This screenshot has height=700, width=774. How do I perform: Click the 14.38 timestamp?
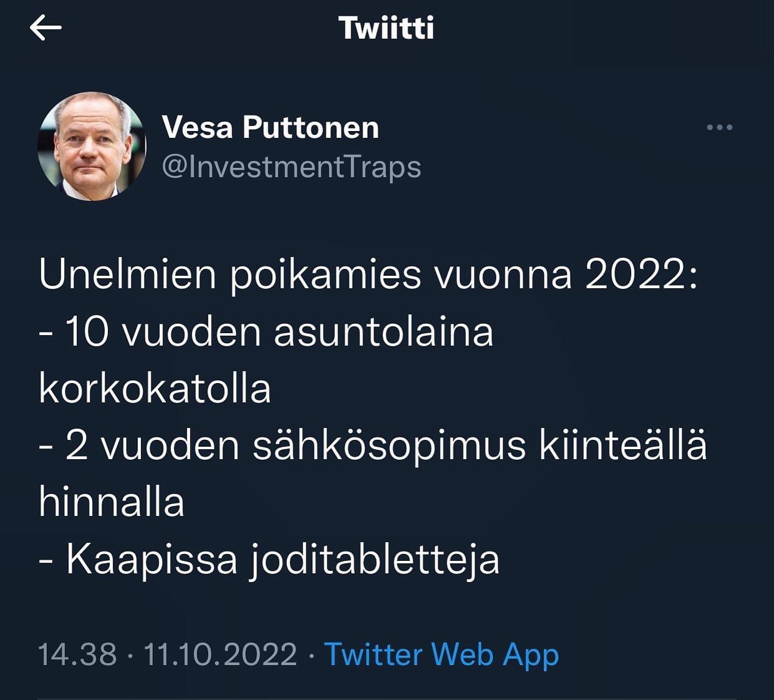pos(77,654)
